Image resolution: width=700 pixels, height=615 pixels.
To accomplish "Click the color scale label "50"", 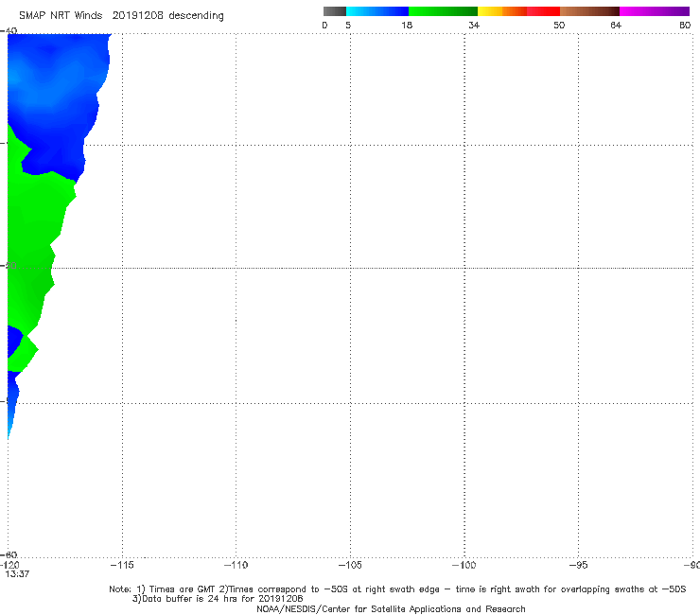I will [x=559, y=25].
